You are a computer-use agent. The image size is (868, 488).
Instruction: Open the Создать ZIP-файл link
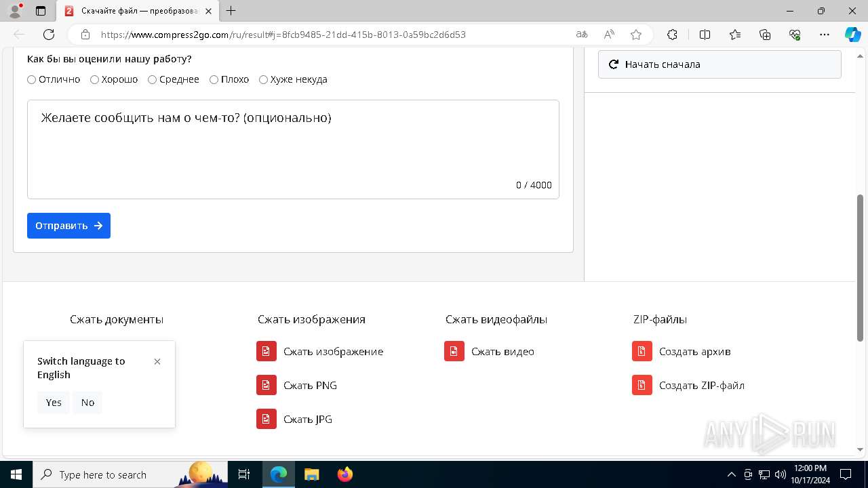point(702,386)
